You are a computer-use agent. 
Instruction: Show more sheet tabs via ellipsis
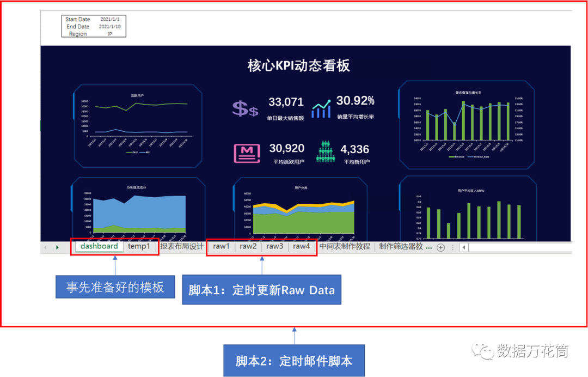point(429,247)
